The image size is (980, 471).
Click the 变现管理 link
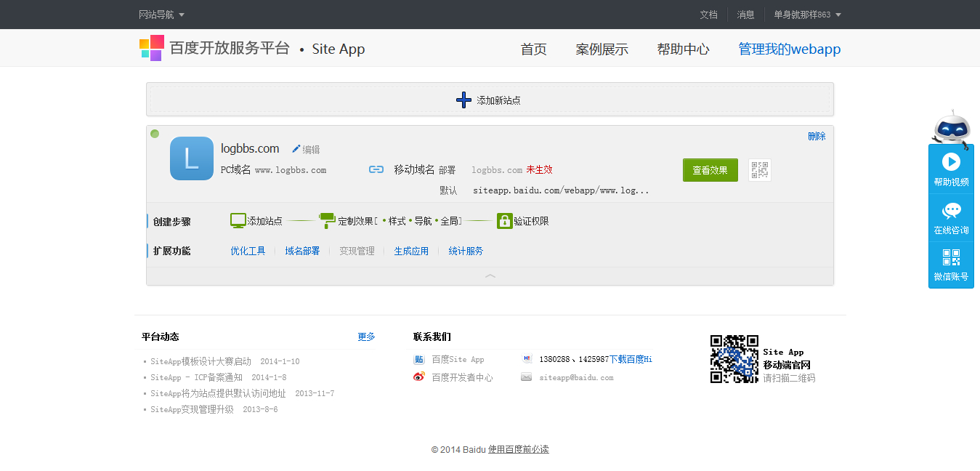point(357,251)
